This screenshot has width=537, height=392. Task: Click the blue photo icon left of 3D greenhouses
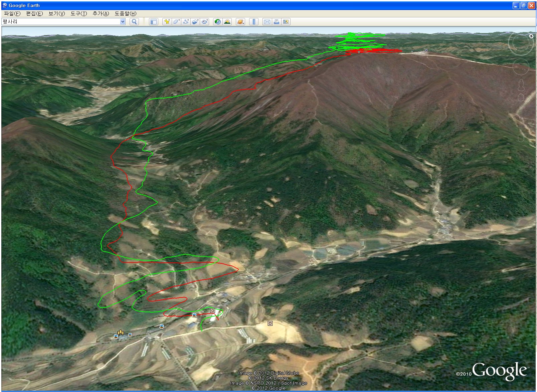pyautogui.click(x=162, y=327)
